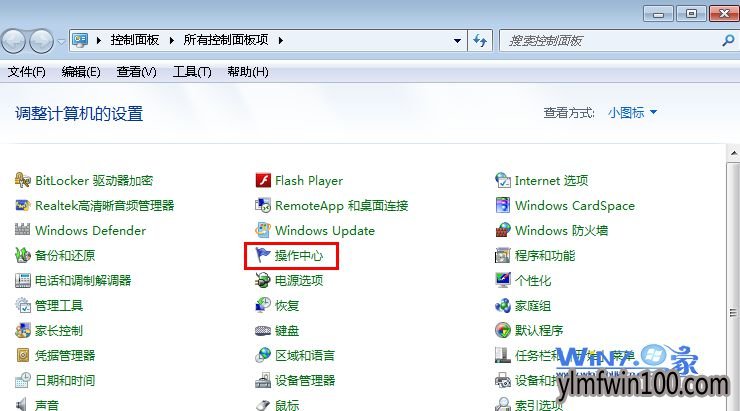The image size is (740, 411).
Task: Open the 查看(V) menu
Action: 136,72
